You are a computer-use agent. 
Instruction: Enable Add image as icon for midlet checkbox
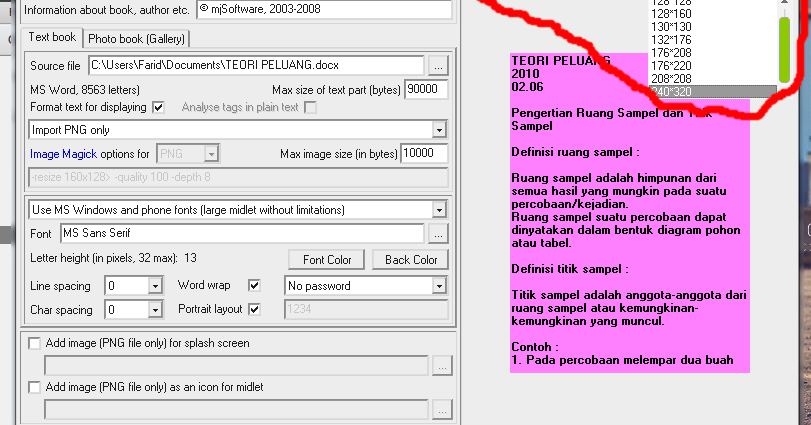tap(34, 387)
